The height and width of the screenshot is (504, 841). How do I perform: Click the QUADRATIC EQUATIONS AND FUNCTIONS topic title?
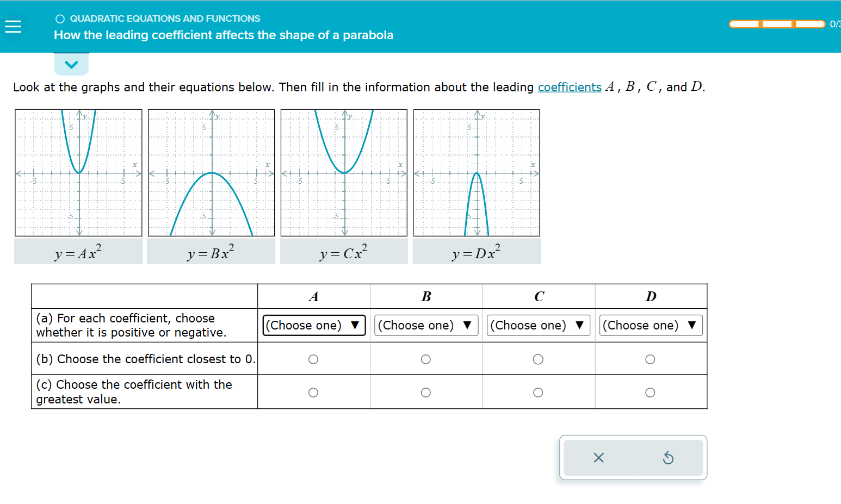[x=164, y=18]
